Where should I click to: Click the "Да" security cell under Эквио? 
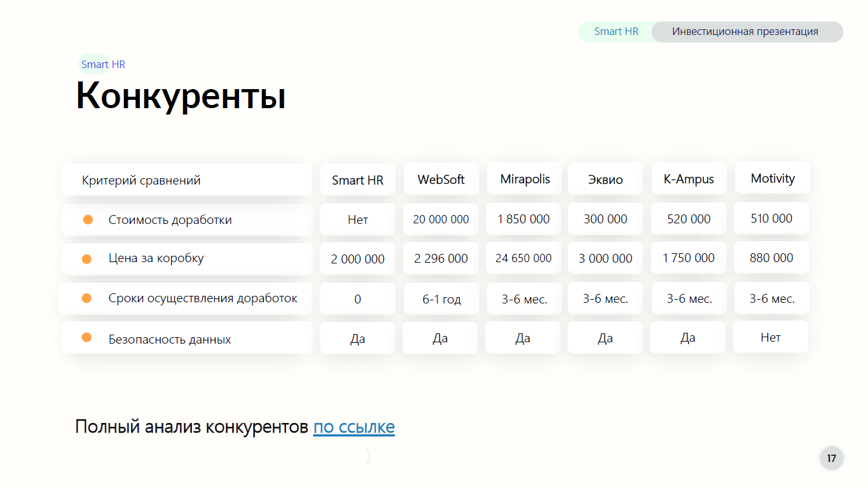point(605,338)
